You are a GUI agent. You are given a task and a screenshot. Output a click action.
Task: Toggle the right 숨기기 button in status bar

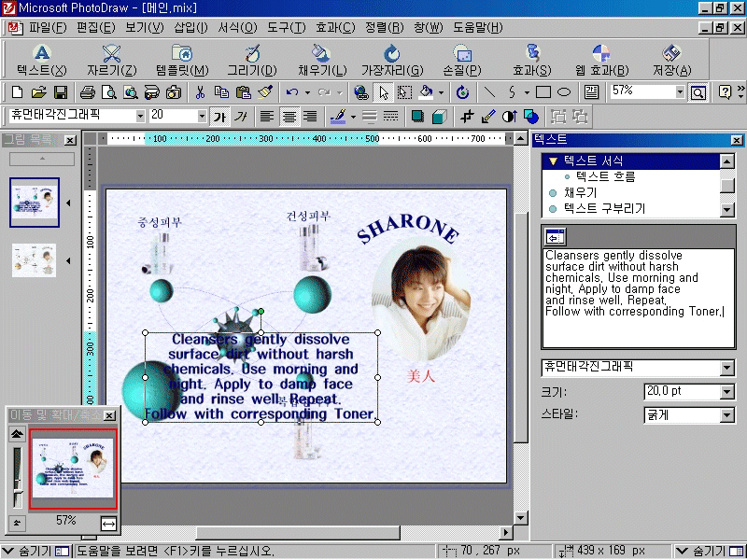(710, 551)
